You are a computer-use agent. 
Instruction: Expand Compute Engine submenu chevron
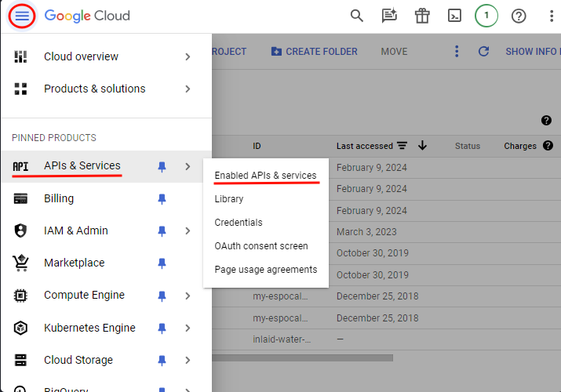pyautogui.click(x=188, y=296)
